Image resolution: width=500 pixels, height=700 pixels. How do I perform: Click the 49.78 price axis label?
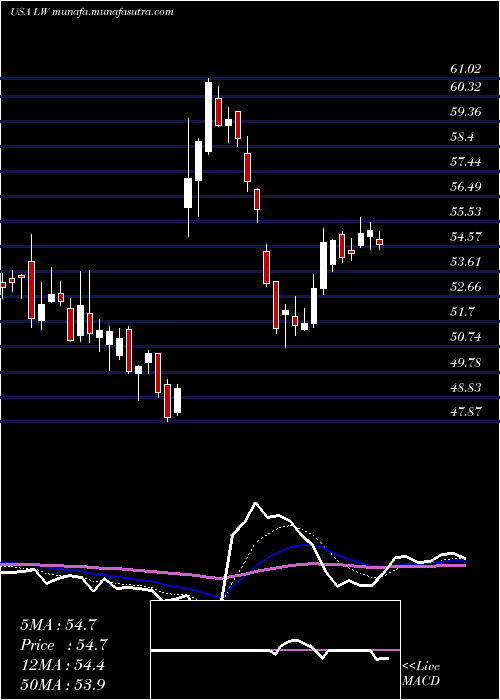click(466, 362)
